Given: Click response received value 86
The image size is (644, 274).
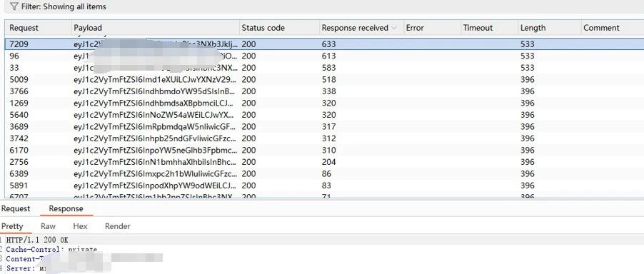Looking at the screenshot, I should pos(326,174).
